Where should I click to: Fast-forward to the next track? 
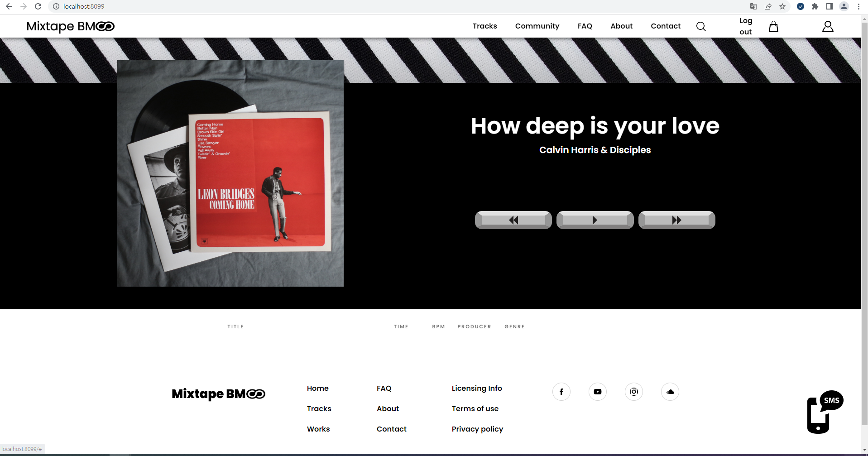point(676,220)
